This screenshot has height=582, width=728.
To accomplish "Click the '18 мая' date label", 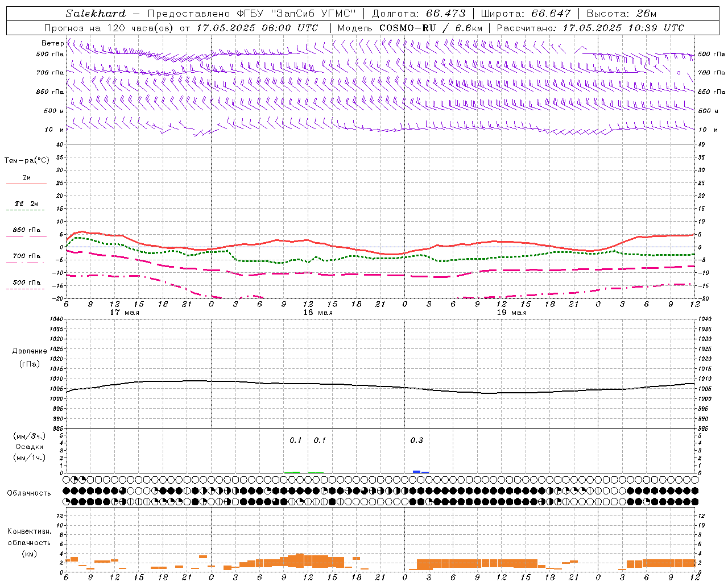I will coord(318,313).
